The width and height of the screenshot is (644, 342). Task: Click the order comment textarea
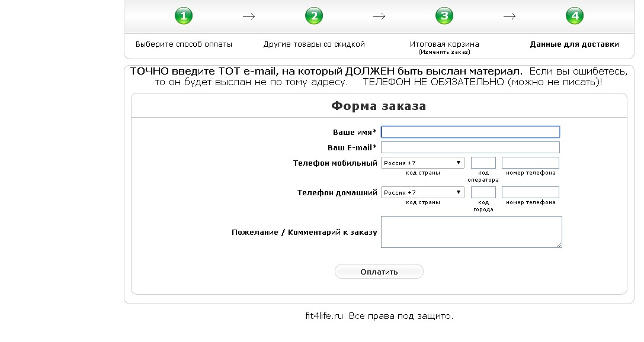[472, 232]
